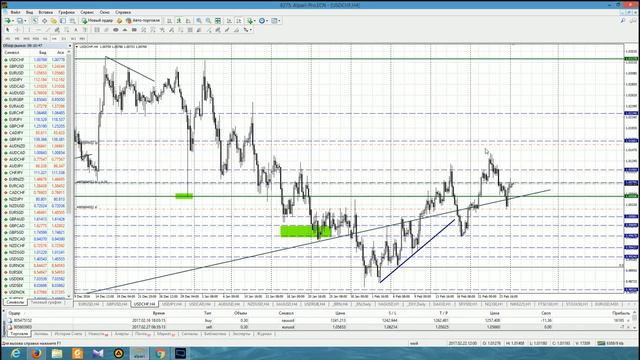Image resolution: width=640 pixels, height=360 pixels.
Task: Select USDCHF row in Market Watch
Action: [35, 60]
